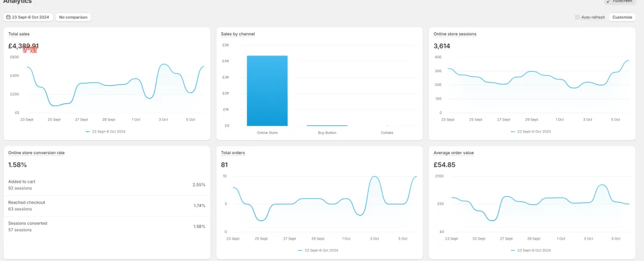The height and width of the screenshot is (261, 644).
Task: Click the Buy Button bar in chart
Action: coord(327,125)
